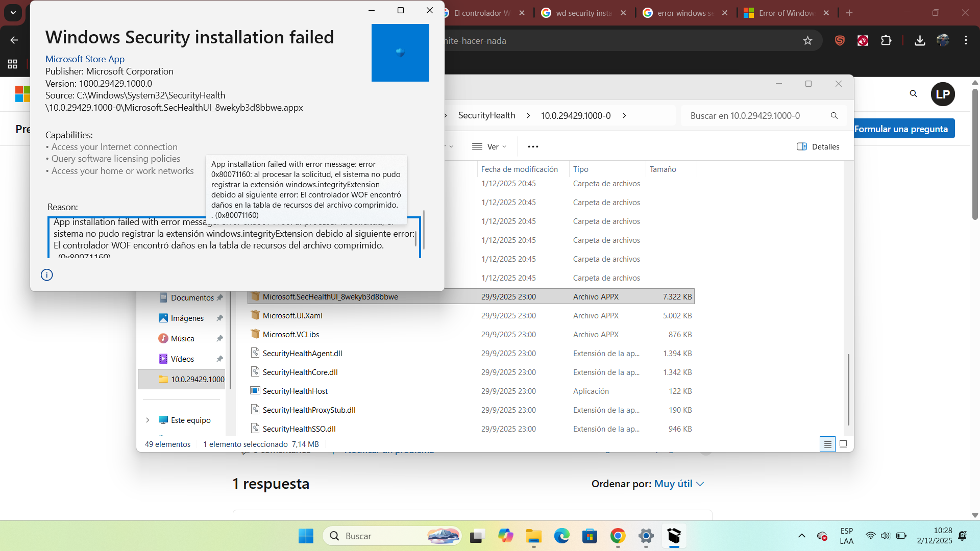Viewport: 980px width, 551px height.
Task: Switch Explorer to large thumbnails view icon
Action: [x=843, y=444]
